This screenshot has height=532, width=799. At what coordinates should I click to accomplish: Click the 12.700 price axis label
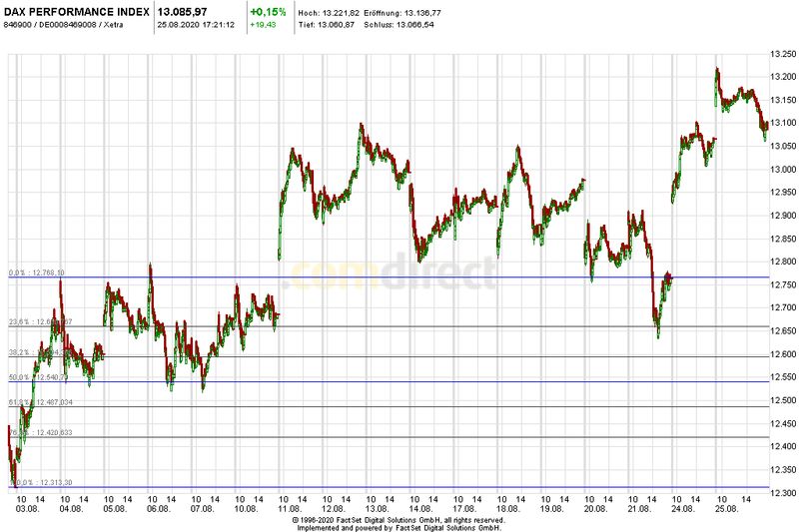click(x=783, y=308)
